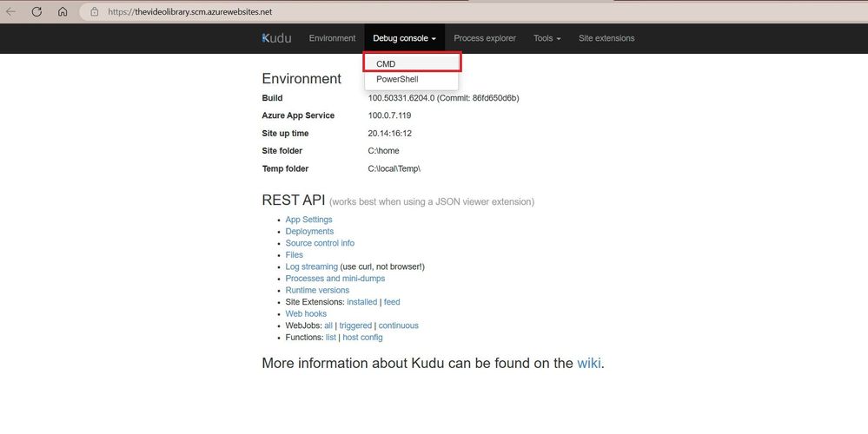Open Functions host config link
Image resolution: width=868 pixels, height=434 pixels.
pos(362,338)
